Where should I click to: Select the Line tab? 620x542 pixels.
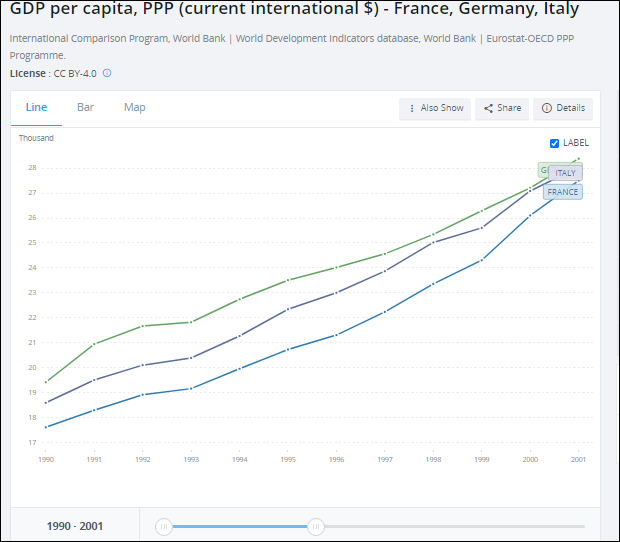pos(36,107)
